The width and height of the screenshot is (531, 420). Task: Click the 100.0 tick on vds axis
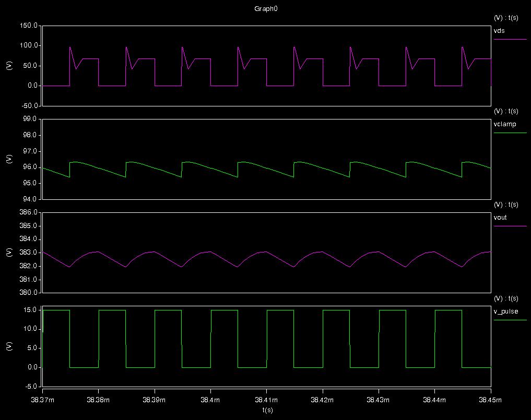click(29, 46)
